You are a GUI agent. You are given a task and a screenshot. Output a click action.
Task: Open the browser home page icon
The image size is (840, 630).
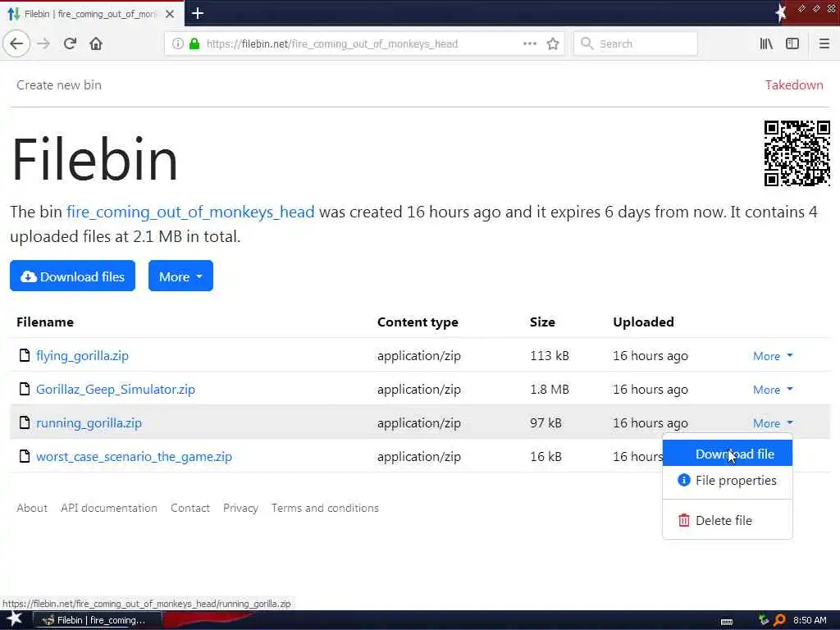pyautogui.click(x=96, y=44)
